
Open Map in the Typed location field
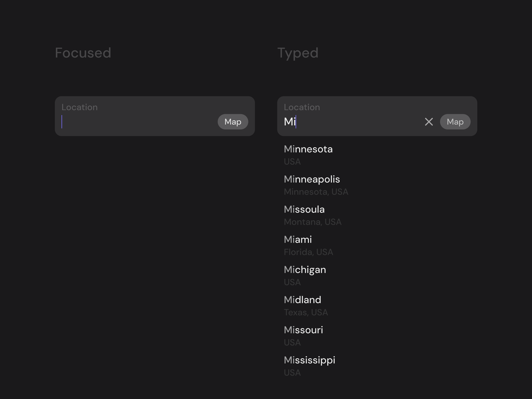455,122
